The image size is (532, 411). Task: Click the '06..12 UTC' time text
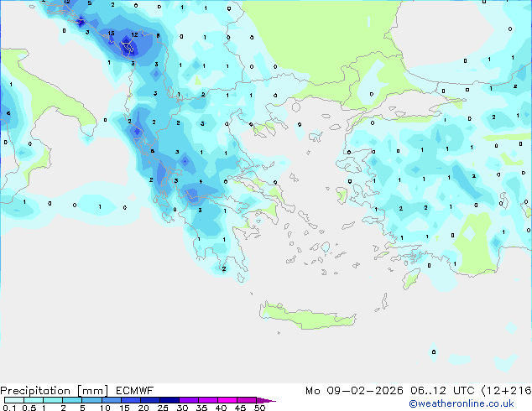(x=442, y=391)
